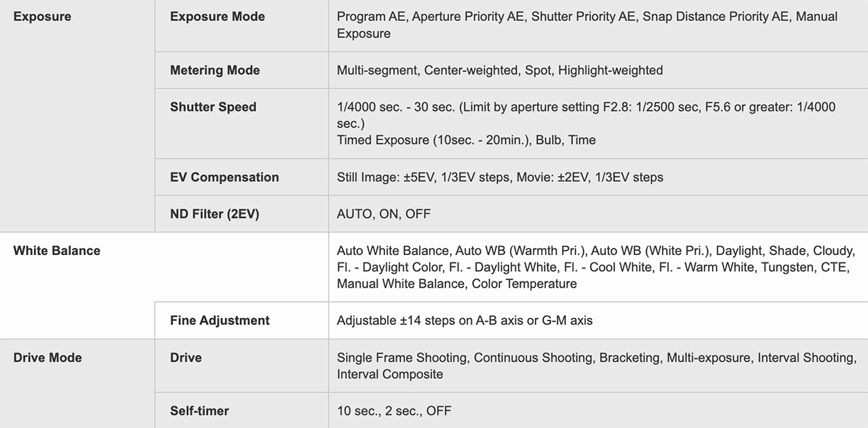
Task: Click the Timed Exposure, Bulb, Time line
Action: coord(466,140)
